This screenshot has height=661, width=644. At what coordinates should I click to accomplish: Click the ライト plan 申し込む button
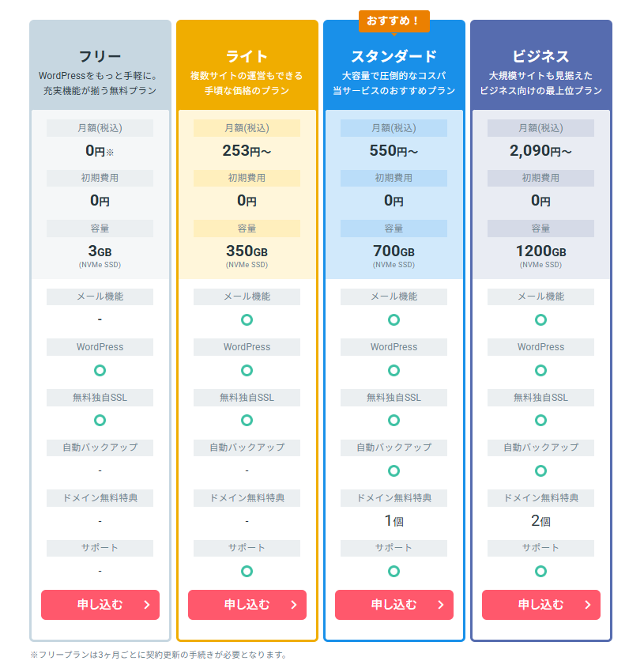pyautogui.click(x=247, y=605)
